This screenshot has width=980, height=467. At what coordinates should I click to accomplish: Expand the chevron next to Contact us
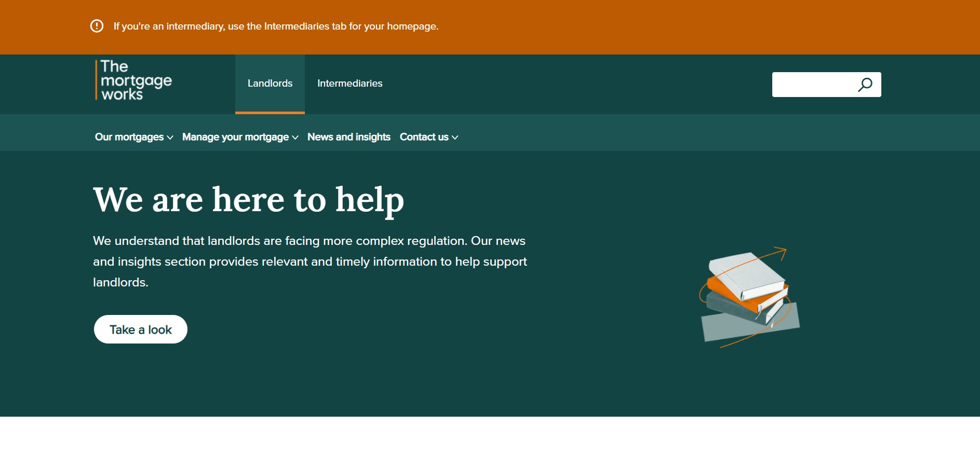point(455,138)
